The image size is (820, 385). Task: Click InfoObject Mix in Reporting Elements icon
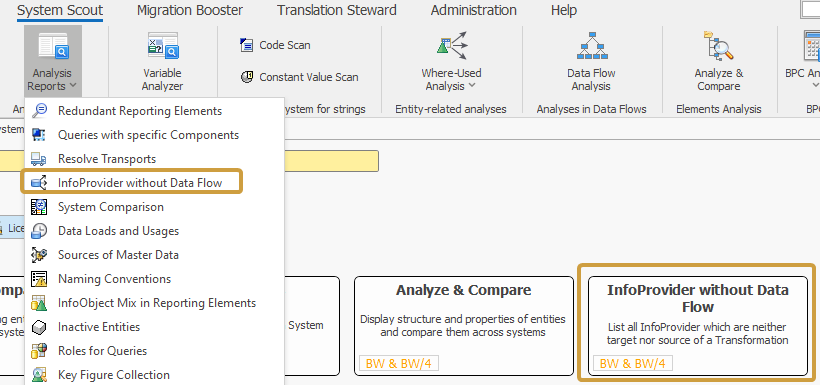[39, 303]
